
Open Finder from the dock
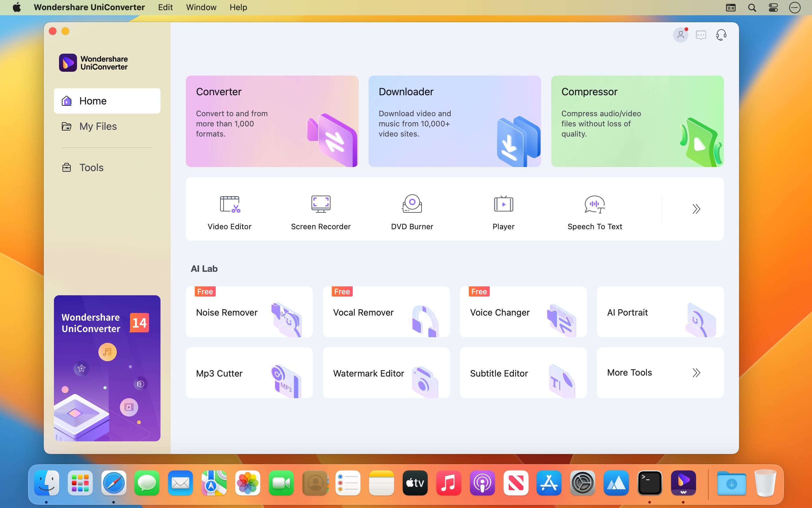(x=47, y=483)
